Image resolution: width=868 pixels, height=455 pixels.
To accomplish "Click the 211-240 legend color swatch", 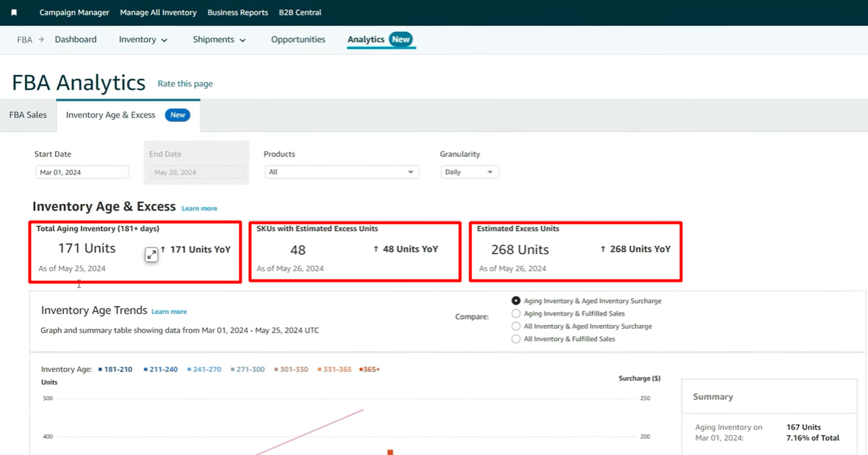I will click(x=145, y=369).
